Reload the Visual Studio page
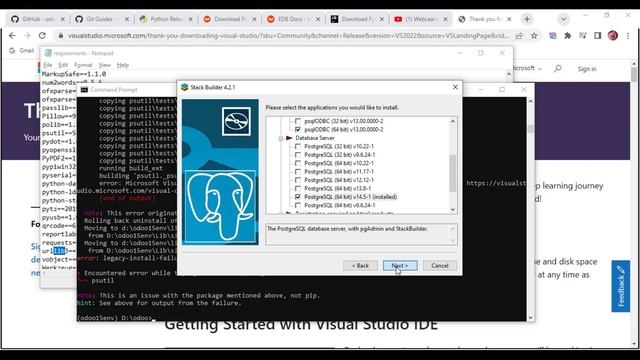The height and width of the screenshot is (360, 640). click(42, 36)
